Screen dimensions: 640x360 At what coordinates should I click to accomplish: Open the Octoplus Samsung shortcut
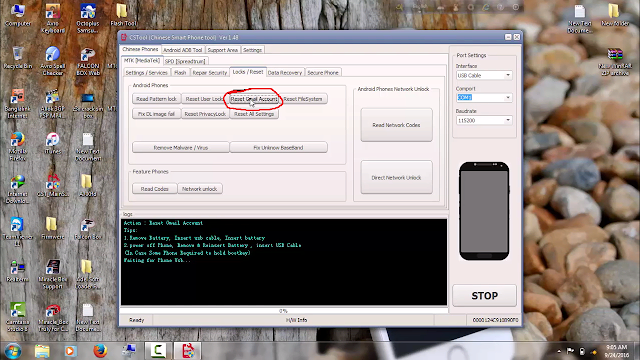coord(88,18)
